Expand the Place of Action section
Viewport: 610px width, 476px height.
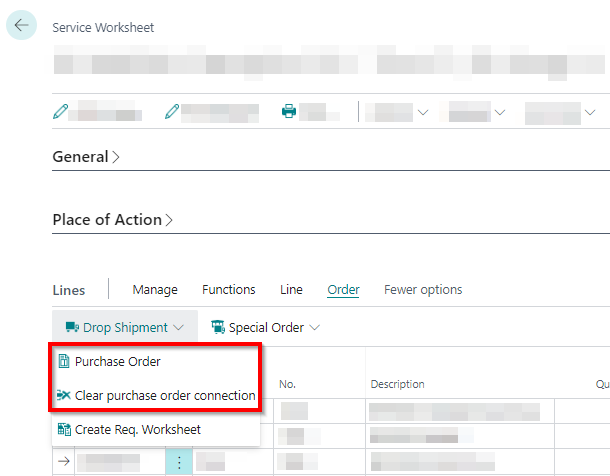pyautogui.click(x=112, y=220)
